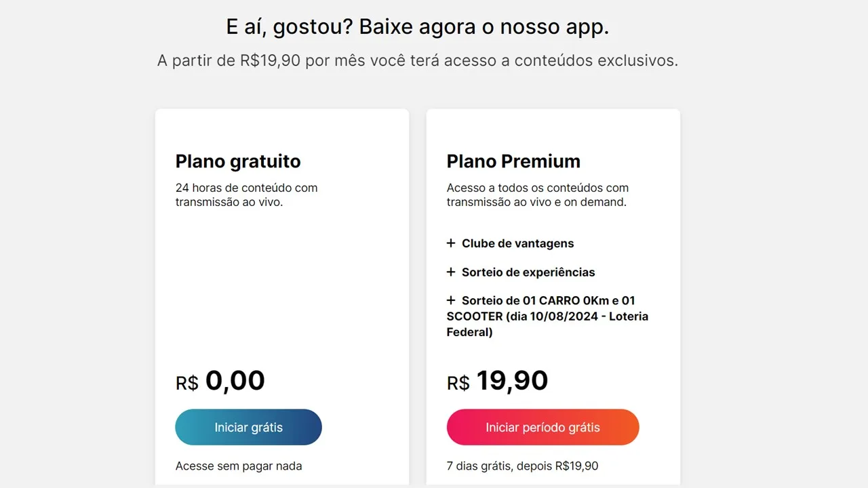
Task: Click the Plano Premium title
Action: click(x=513, y=161)
